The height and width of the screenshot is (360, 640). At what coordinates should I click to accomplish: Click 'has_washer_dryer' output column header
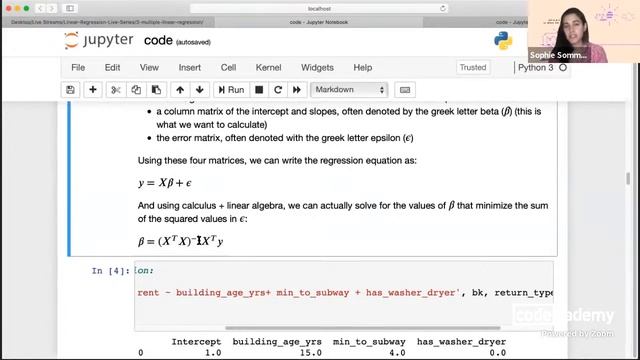click(x=461, y=342)
